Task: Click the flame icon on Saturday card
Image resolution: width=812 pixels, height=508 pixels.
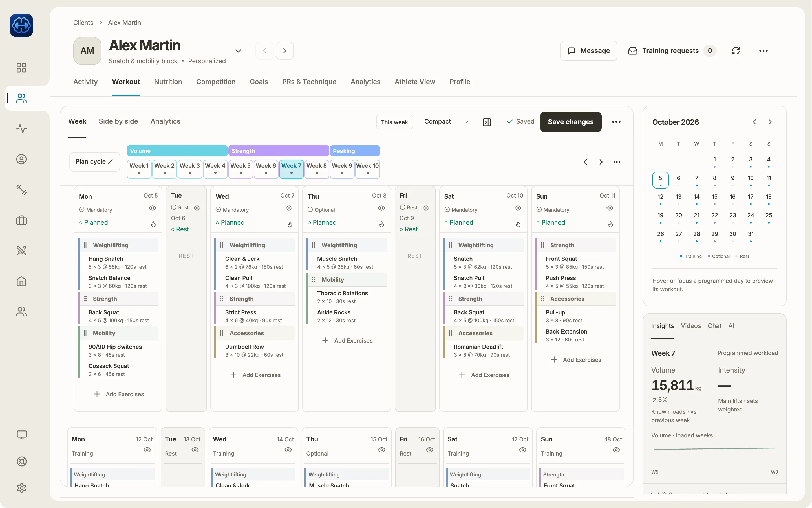Action: click(x=518, y=224)
